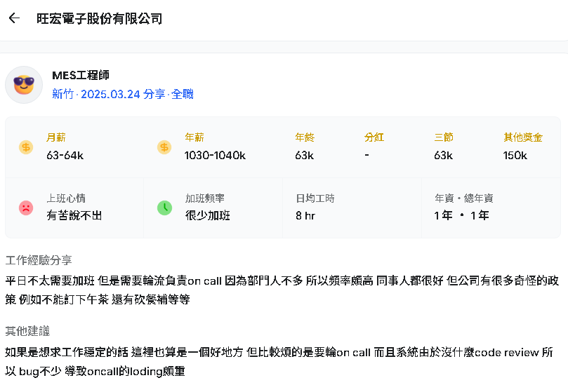Click the 63k value under 年終
This screenshot has width=568, height=392.
click(304, 155)
